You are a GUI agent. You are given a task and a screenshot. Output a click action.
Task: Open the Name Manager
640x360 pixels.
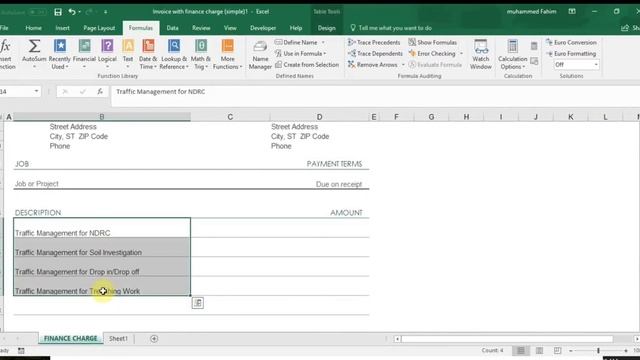260,55
